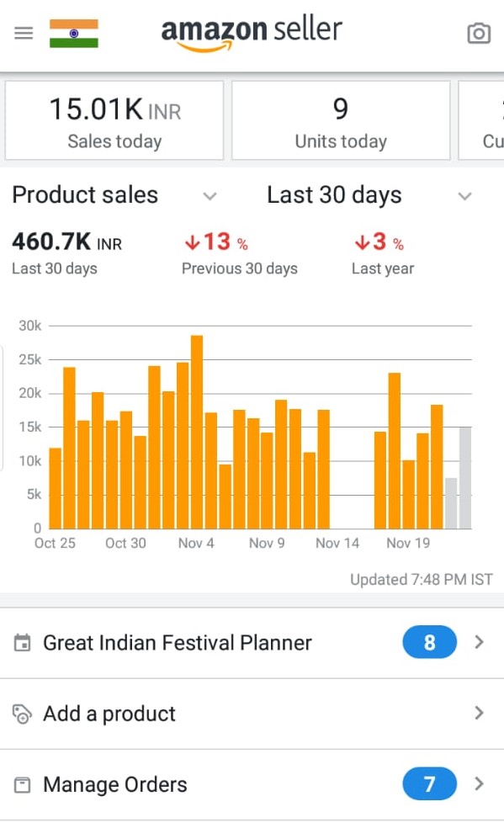Tap the tag icon for Add a product

[x=22, y=714]
